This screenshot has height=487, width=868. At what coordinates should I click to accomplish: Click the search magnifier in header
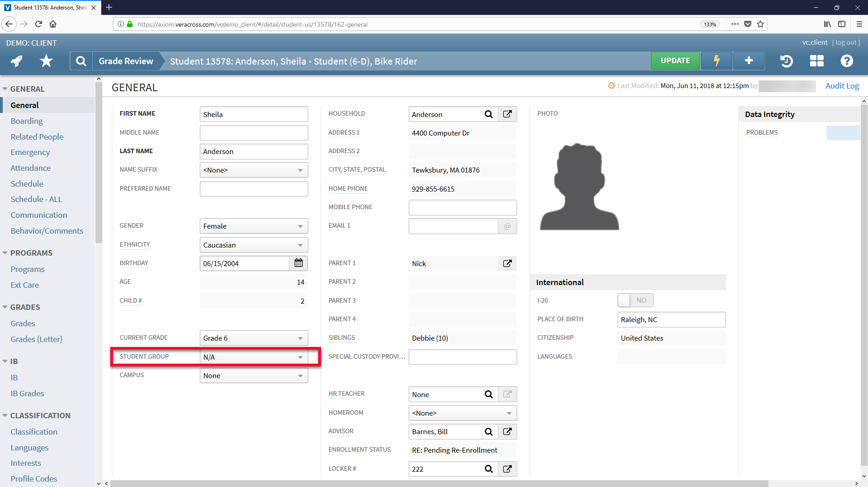coord(81,61)
